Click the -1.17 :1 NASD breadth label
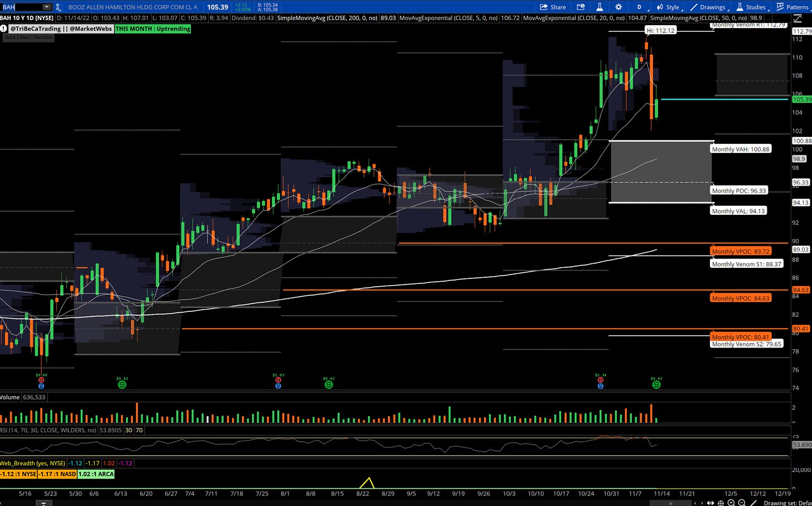Viewport: 812px width, 506px height. point(57,474)
